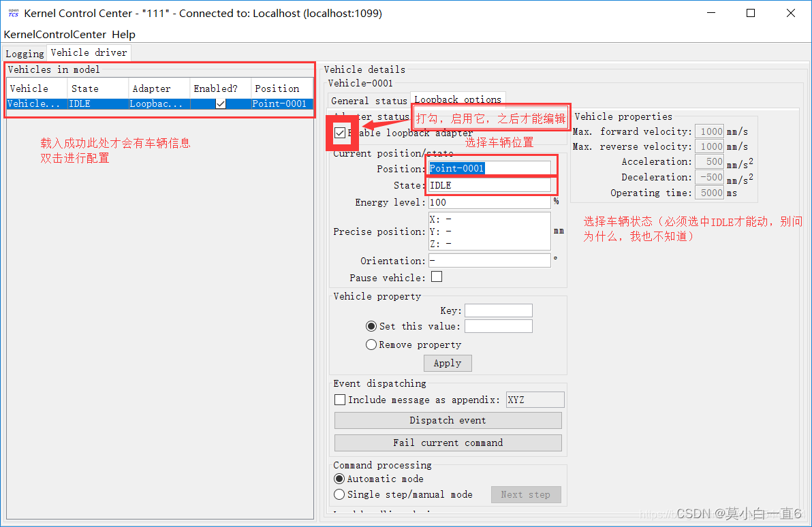Select the Vehicle driver tab
The image size is (812, 527).
(89, 53)
